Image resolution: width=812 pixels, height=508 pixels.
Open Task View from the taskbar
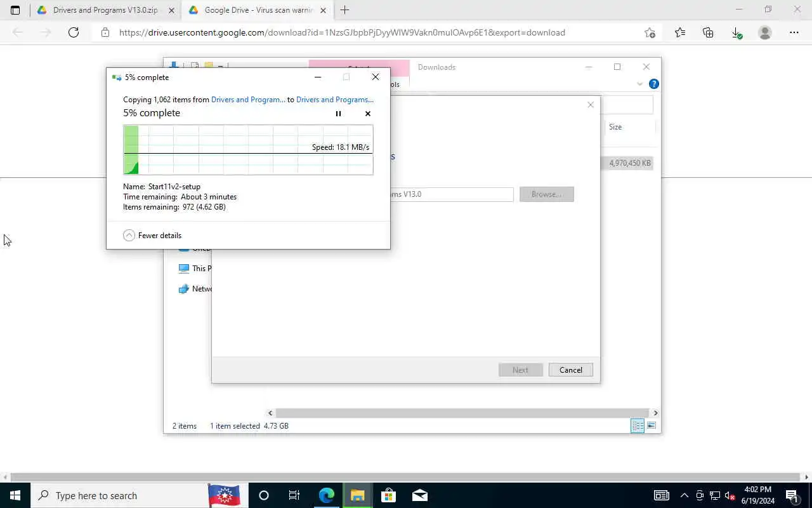click(x=294, y=495)
